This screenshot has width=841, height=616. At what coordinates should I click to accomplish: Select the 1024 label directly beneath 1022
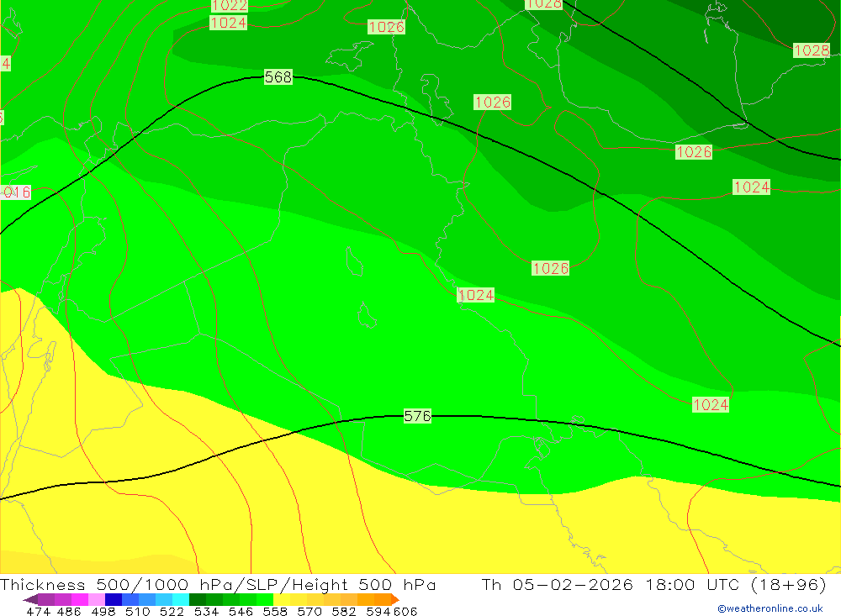pos(229,23)
